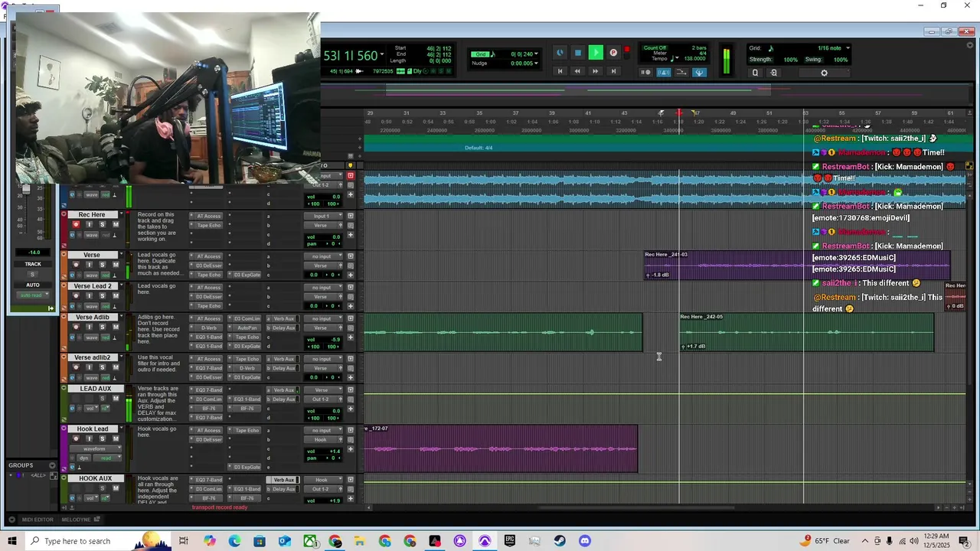This screenshot has height=551, width=980.
Task: Click the Rewind transport button
Action: 577,71
